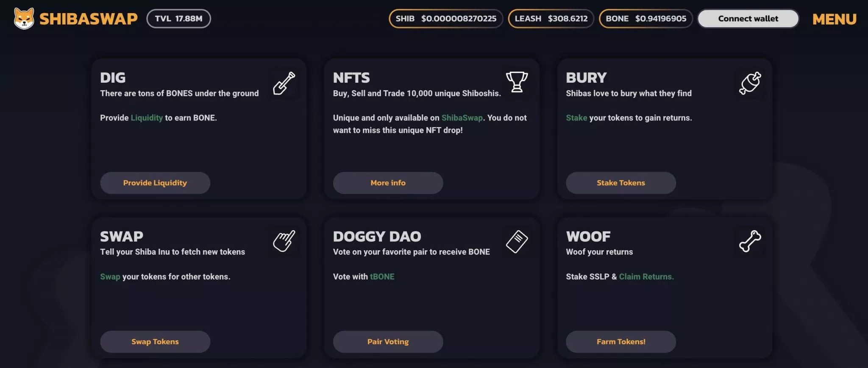The image size is (868, 368).
Task: Click the DIG shovel icon
Action: (x=284, y=83)
